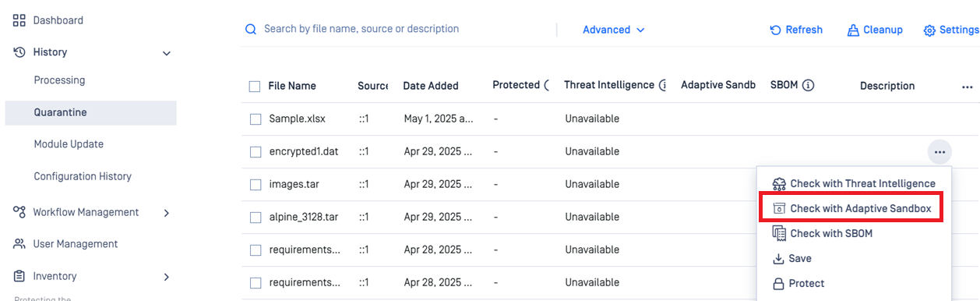
Task: Check the Sample.xlsx row checkbox
Action: point(256,119)
